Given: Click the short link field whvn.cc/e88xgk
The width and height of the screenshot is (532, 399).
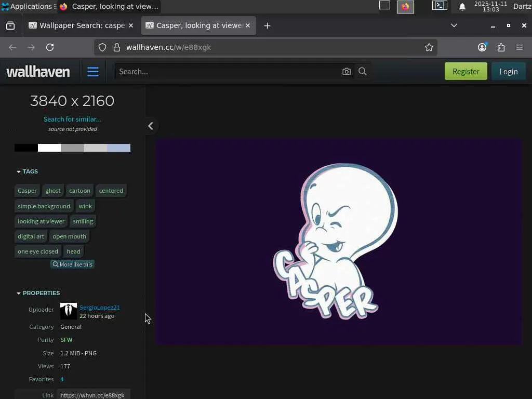Looking at the screenshot, I should 93,395.
